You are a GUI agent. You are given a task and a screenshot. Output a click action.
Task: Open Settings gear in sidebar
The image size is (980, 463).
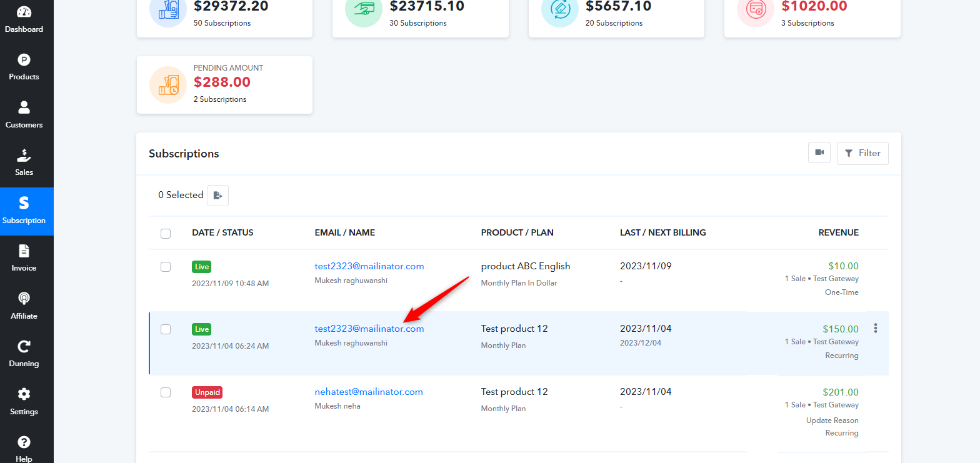[x=24, y=394]
